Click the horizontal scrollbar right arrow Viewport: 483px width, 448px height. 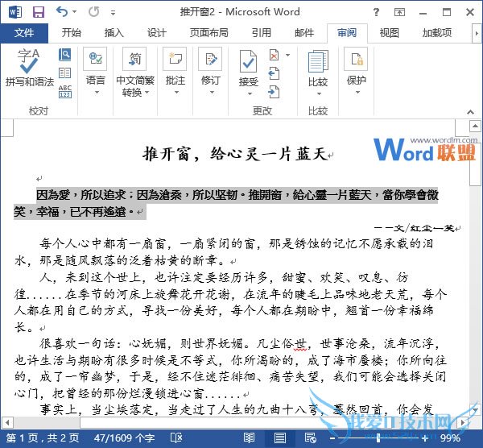462,421
